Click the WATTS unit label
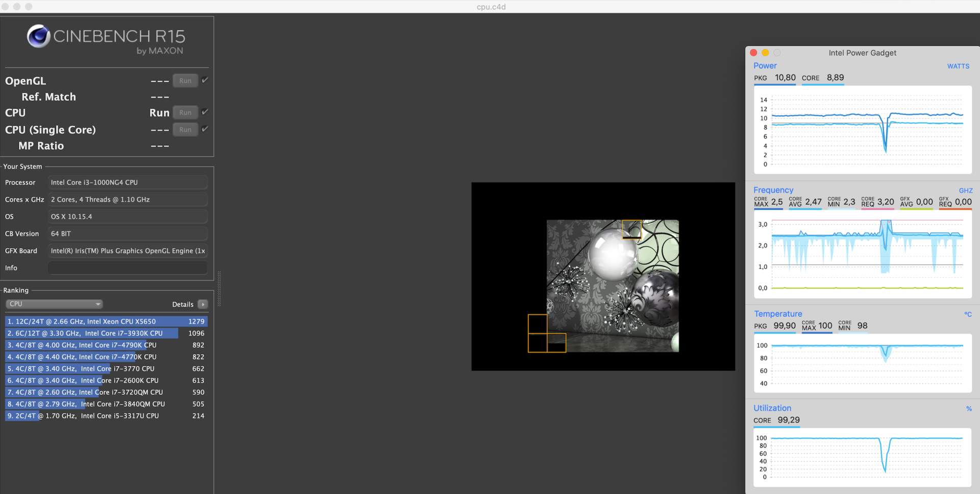The width and height of the screenshot is (980, 494). 958,66
